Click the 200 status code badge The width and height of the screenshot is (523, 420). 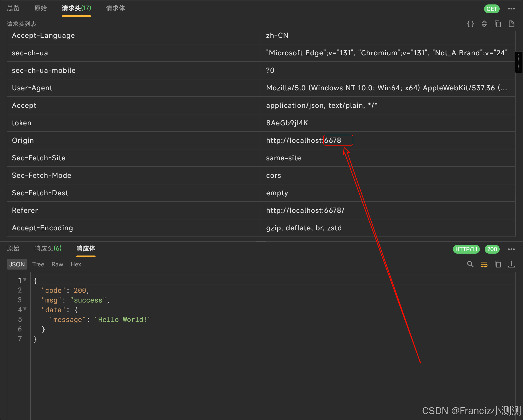(492, 249)
